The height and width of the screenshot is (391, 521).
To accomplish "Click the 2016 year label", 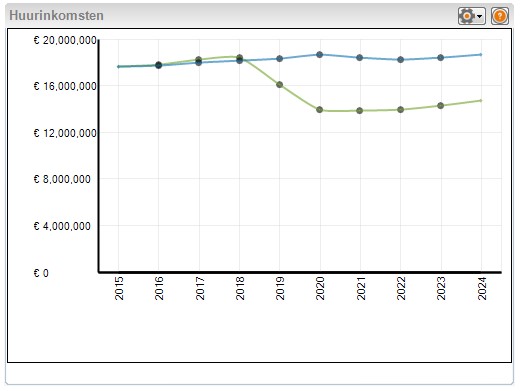I will [x=159, y=288].
